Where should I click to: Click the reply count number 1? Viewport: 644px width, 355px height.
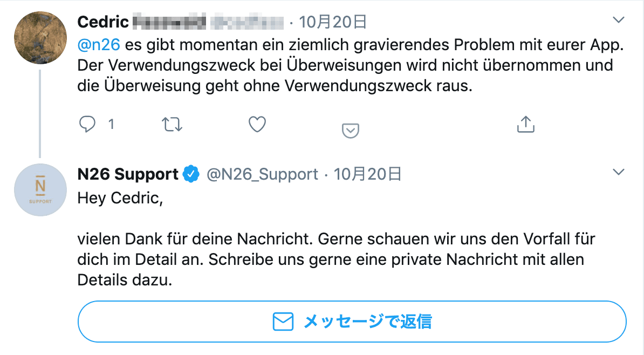click(x=111, y=125)
